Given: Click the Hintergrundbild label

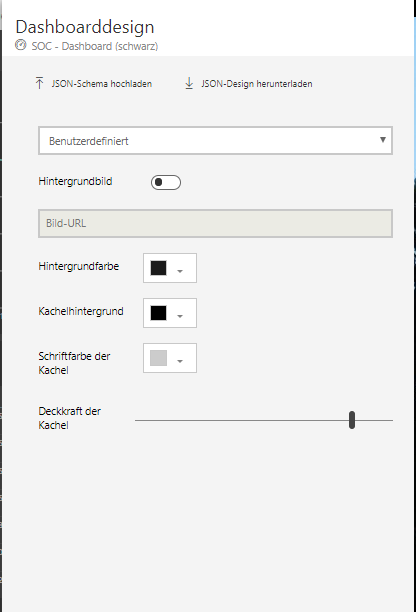Looking at the screenshot, I should pyautogui.click(x=75, y=181).
